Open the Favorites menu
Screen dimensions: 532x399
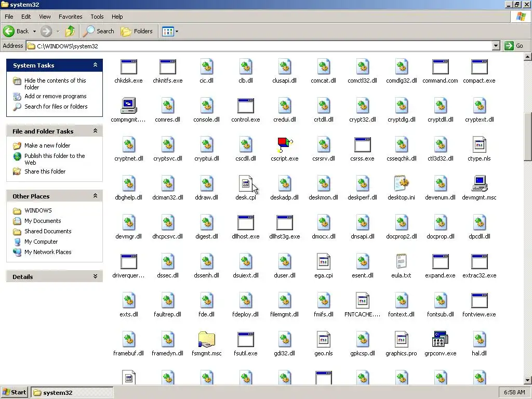(70, 17)
